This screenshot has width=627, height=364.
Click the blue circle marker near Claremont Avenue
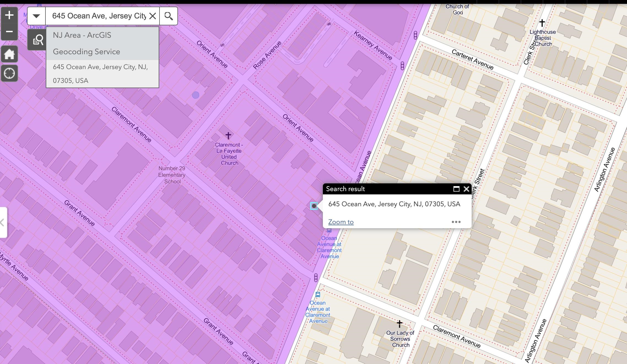[196, 95]
